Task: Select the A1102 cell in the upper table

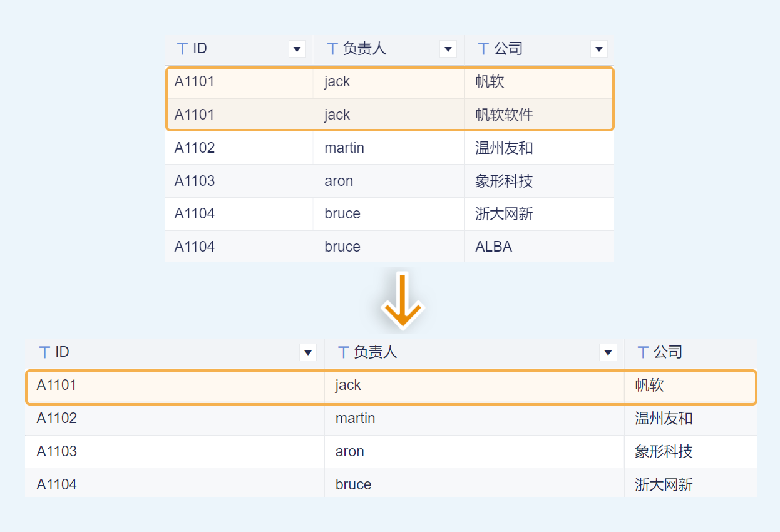Action: [x=195, y=148]
